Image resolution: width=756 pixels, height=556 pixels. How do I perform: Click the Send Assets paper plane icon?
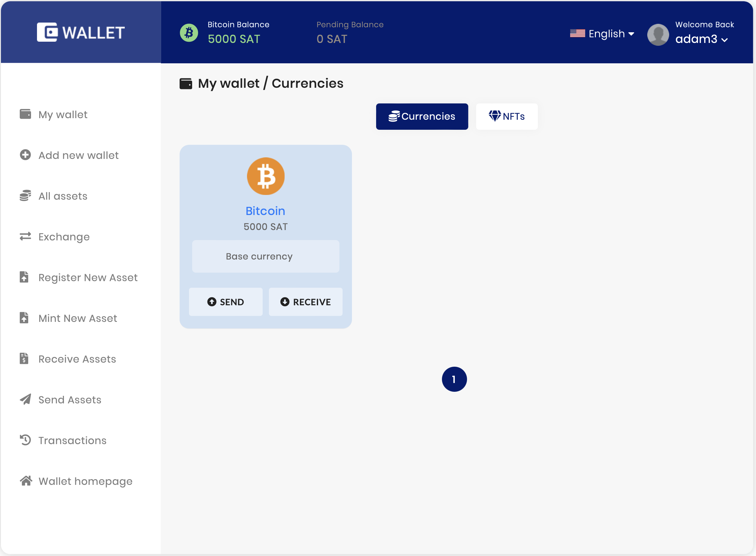click(25, 400)
